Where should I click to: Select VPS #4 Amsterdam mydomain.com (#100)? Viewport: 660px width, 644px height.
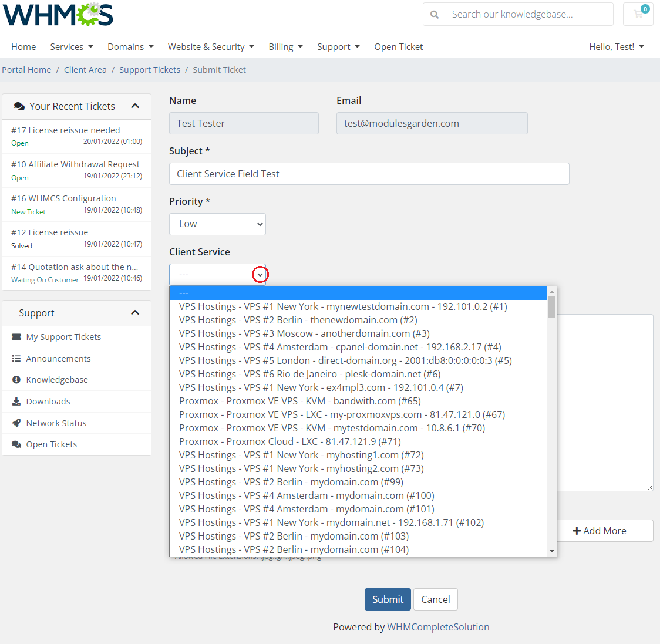358,495
